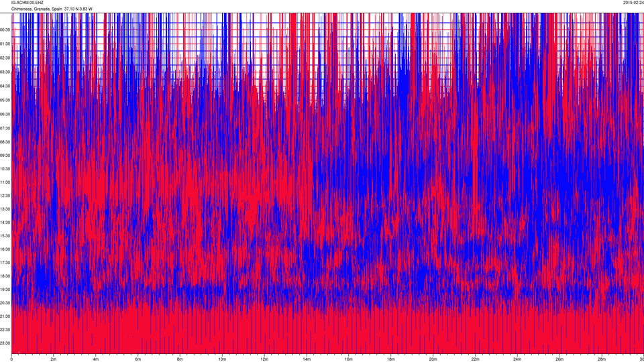Click the 26m axis tick label

[559, 359]
